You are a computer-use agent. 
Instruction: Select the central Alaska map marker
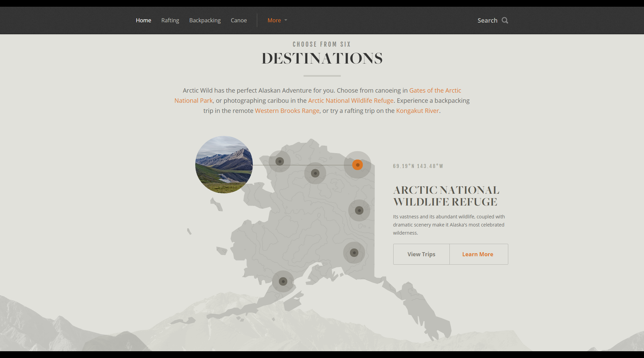pos(315,173)
